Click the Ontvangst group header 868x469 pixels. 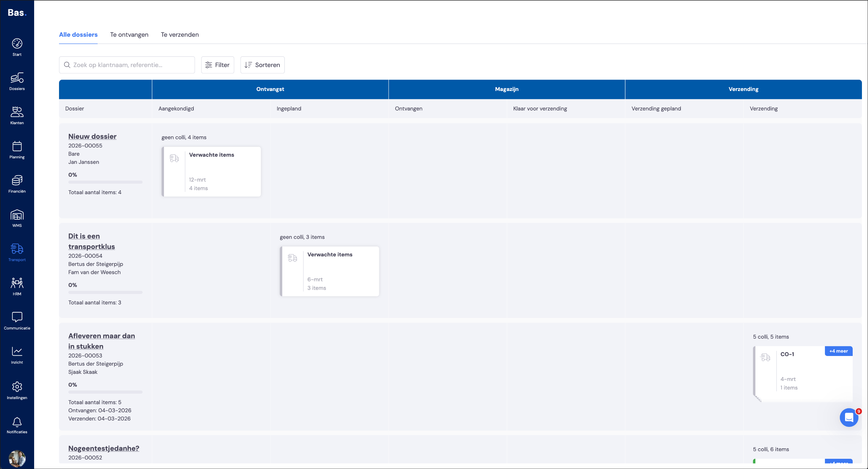(270, 89)
